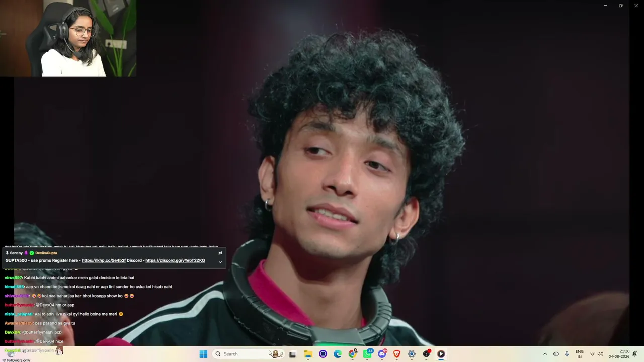Image resolution: width=644 pixels, height=362 pixels.
Task: Open the notification bell in the tray
Action: pos(635,354)
